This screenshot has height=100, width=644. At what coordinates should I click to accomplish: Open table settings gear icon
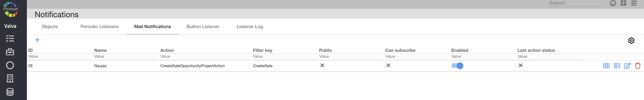coord(631,41)
